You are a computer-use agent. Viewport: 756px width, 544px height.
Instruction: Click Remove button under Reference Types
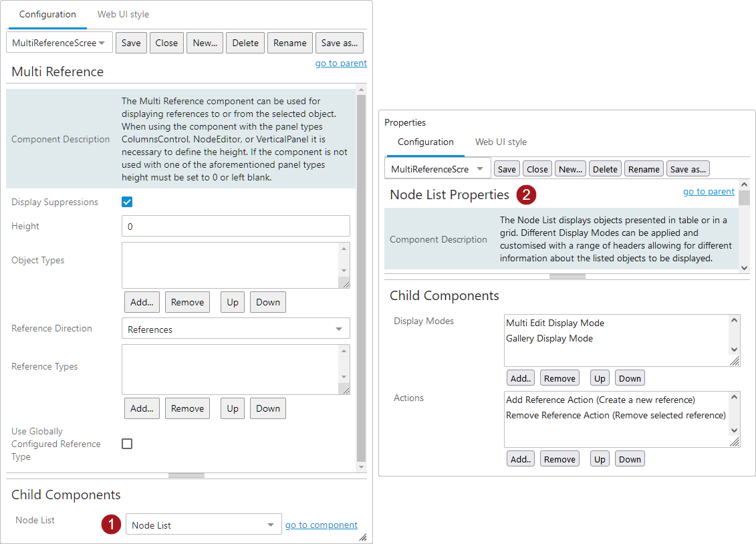click(x=187, y=408)
